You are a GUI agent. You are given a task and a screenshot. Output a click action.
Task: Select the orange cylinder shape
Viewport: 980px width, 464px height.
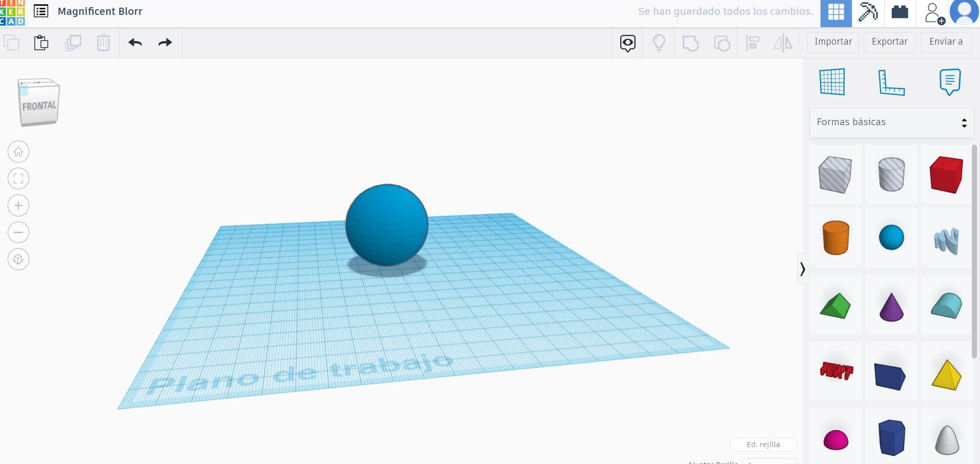[x=835, y=237]
